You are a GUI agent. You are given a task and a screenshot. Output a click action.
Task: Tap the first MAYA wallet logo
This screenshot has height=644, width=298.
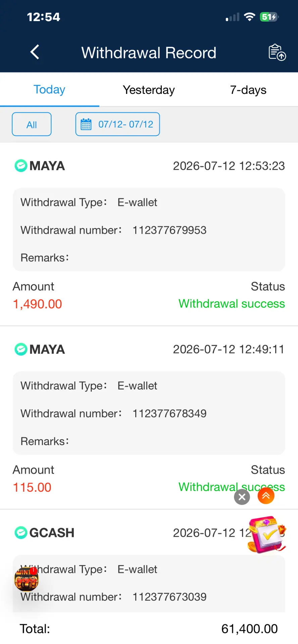tap(21, 166)
